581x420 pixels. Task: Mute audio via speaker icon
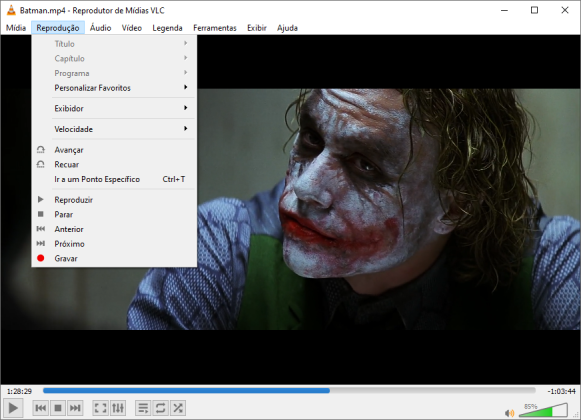(509, 413)
